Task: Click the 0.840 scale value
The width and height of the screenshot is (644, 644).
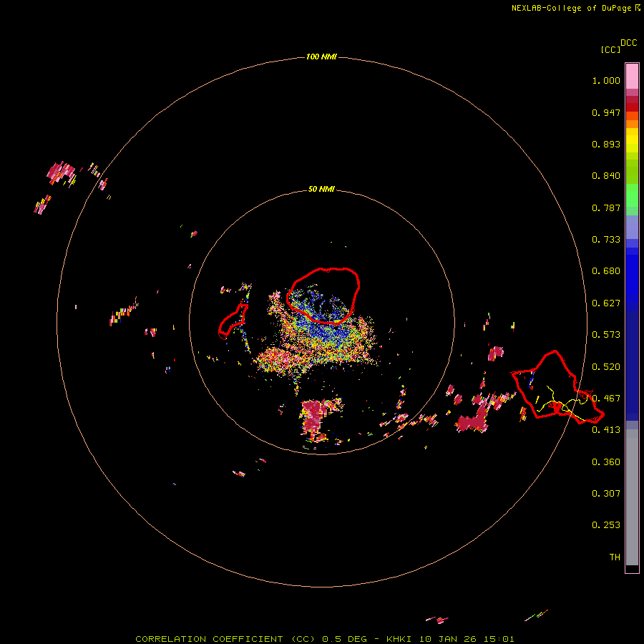Action: 606,176
